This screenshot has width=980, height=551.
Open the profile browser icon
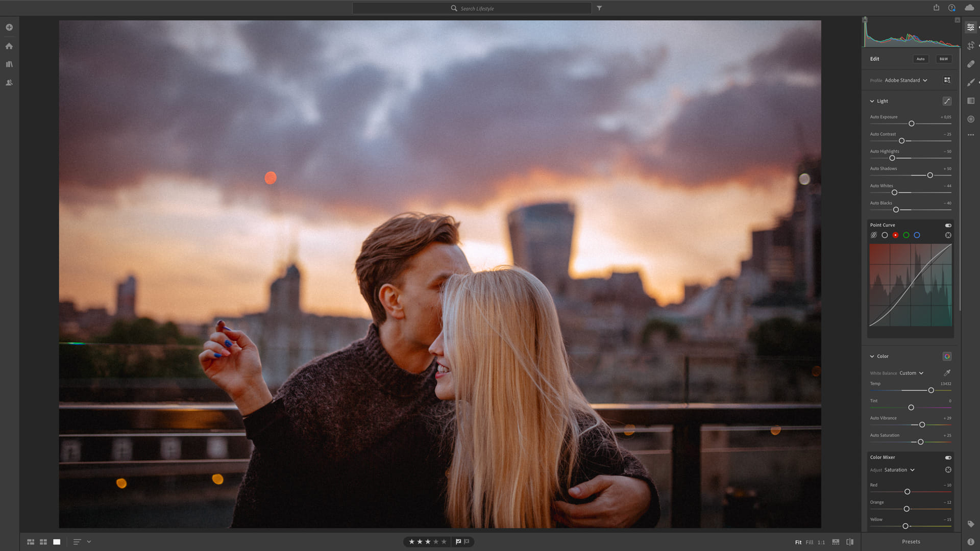(x=947, y=80)
